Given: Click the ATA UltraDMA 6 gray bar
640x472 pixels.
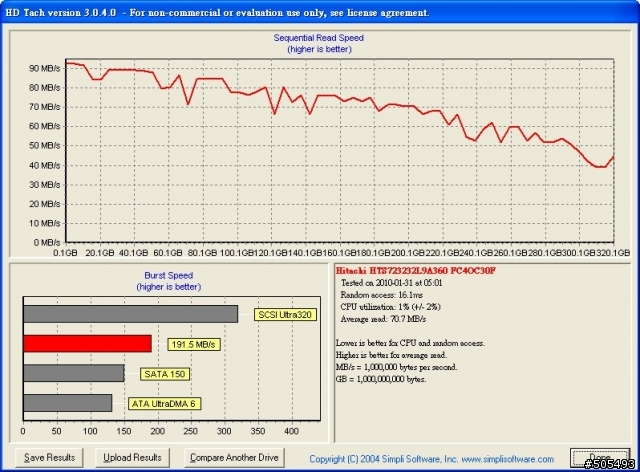Looking at the screenshot, I should click(x=68, y=403).
